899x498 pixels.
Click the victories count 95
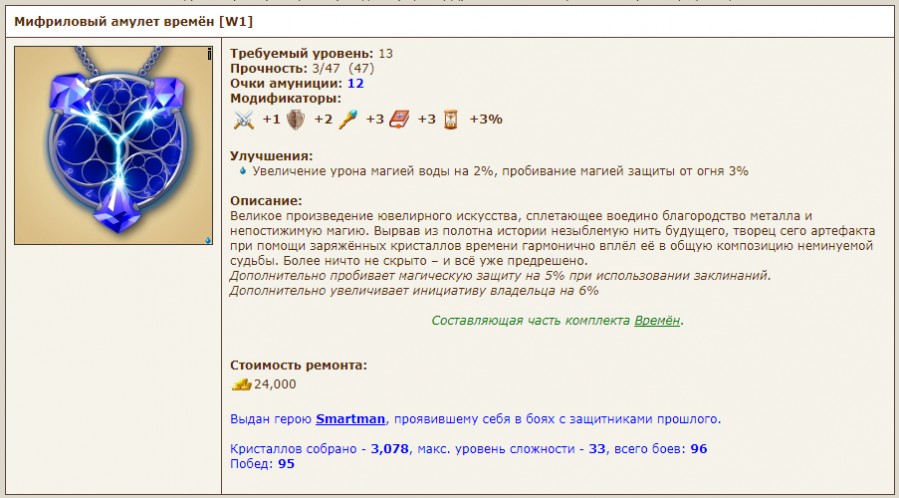tap(286, 464)
